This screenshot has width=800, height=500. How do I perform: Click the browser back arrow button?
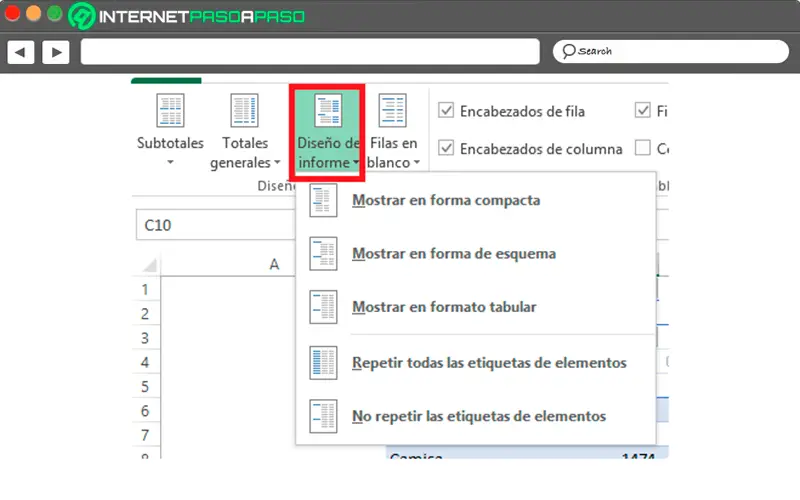(20, 52)
